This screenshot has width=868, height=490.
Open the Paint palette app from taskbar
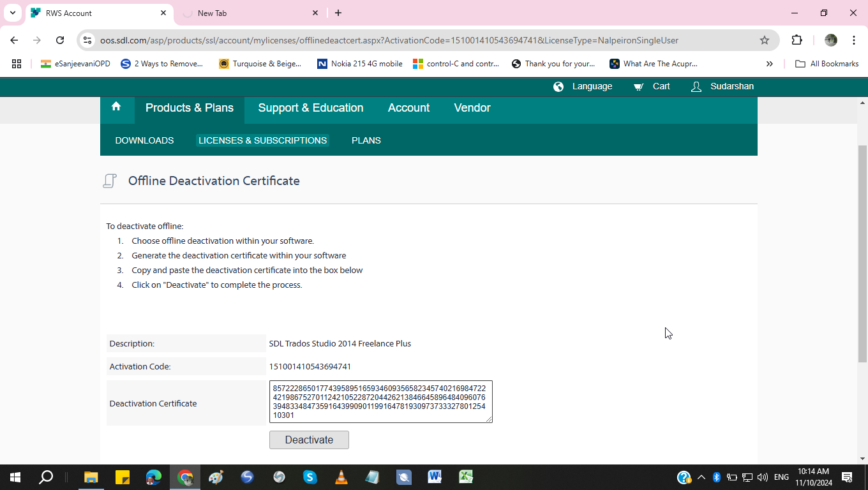click(216, 477)
